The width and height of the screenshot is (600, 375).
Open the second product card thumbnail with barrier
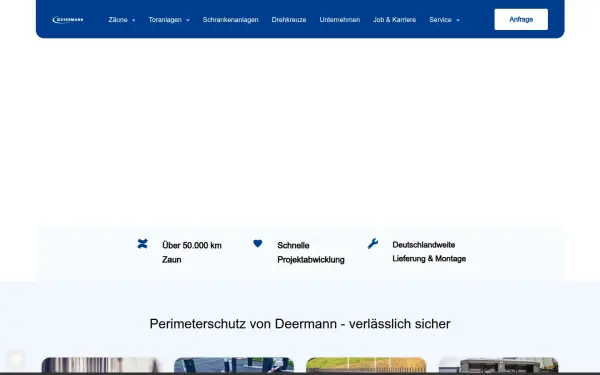tap(234, 365)
